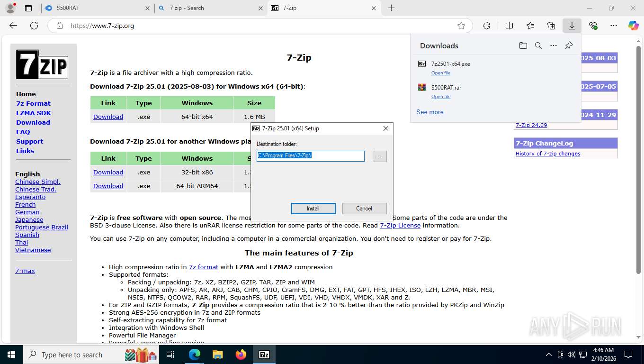Image resolution: width=644 pixels, height=364 pixels.
Task: Open the LZMA SDK sidebar link
Action: 34,113
